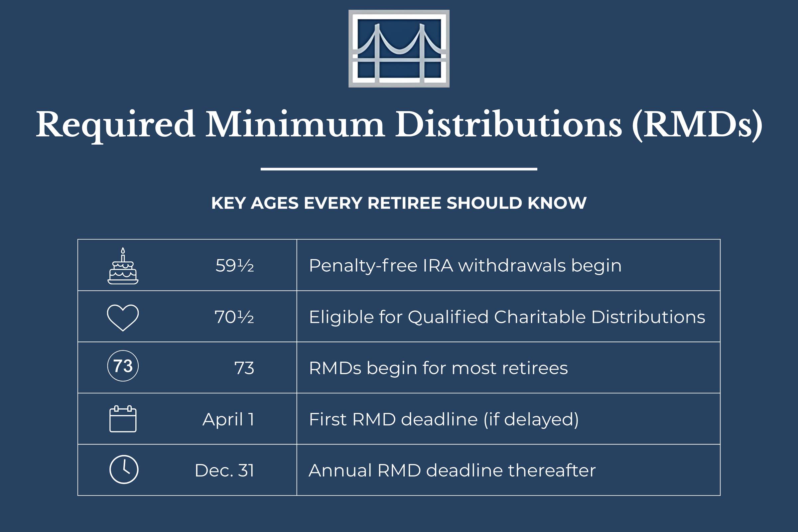This screenshot has height=532, width=798.
Task: Click the 73 age text
Action: click(x=244, y=368)
